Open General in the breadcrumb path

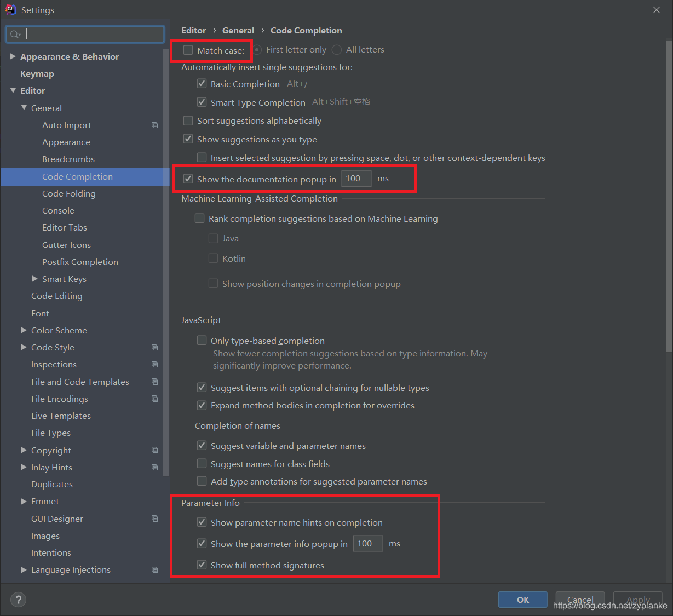(238, 30)
